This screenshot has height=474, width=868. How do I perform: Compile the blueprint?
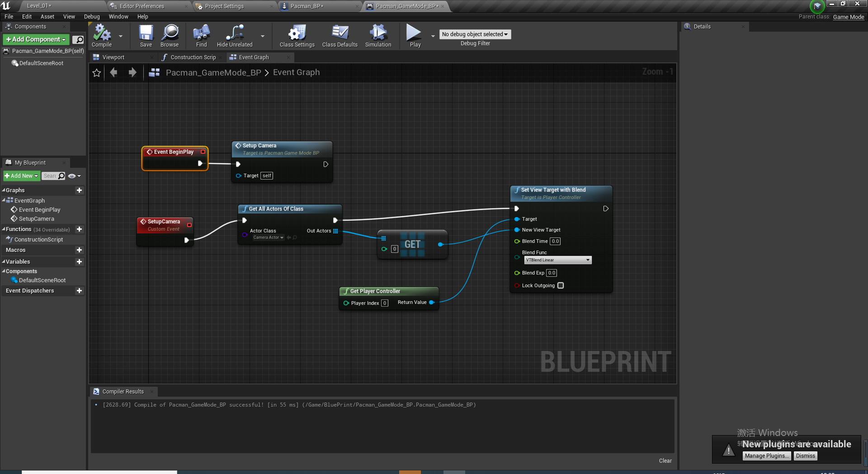[x=101, y=36]
